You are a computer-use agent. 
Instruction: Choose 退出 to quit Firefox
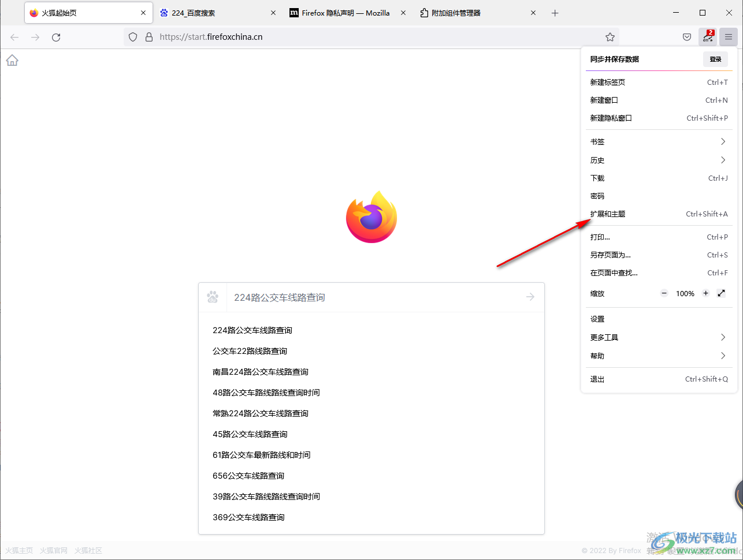tap(659, 379)
